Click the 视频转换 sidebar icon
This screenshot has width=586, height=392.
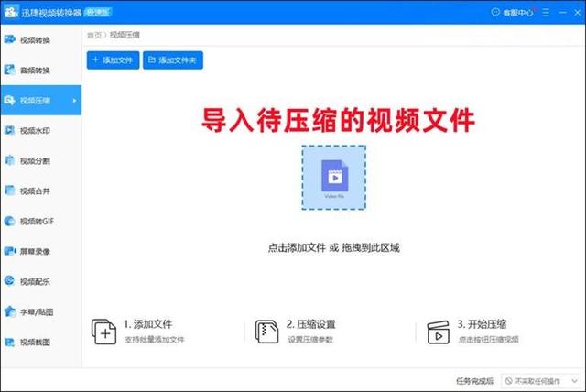pyautogui.click(x=10, y=39)
